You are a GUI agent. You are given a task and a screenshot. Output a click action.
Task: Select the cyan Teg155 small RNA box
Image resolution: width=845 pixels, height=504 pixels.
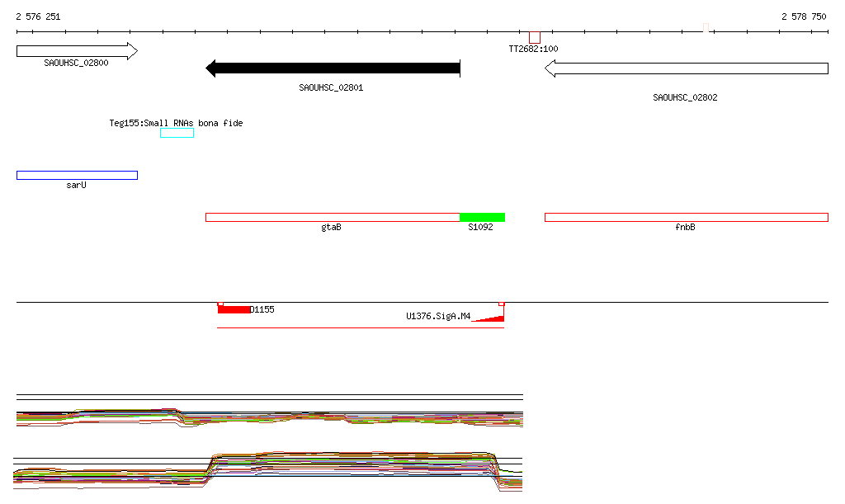[x=177, y=133]
